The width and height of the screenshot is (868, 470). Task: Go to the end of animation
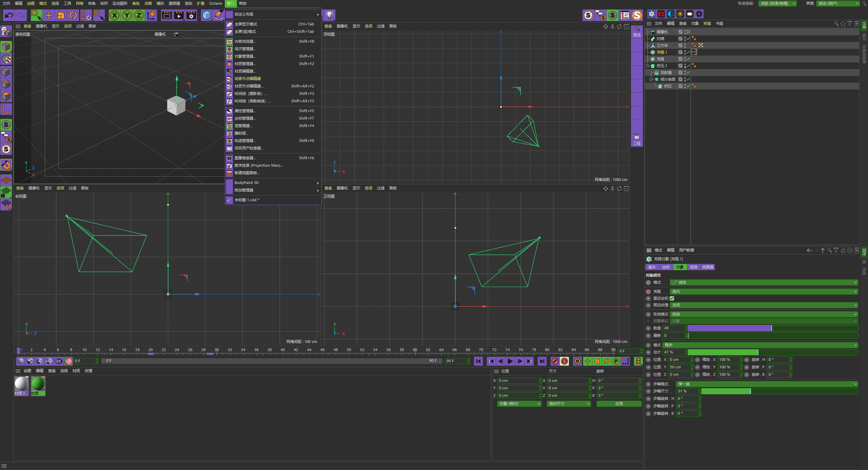[542, 361]
